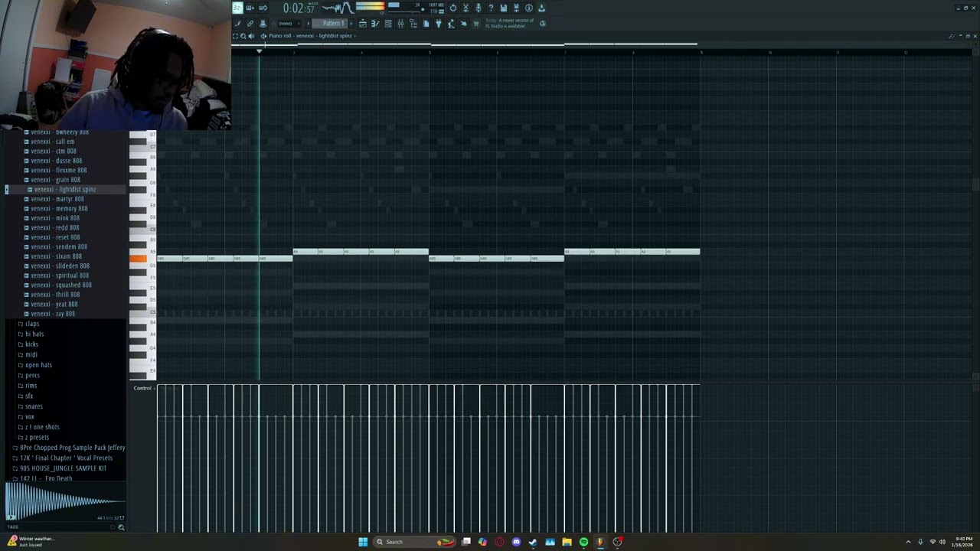Click the newer FL Studio version notice

pos(510,23)
